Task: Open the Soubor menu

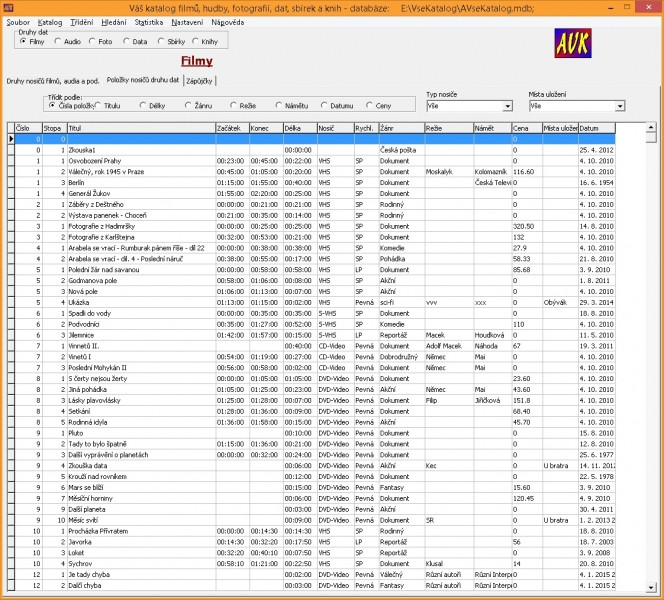Action: [x=18, y=22]
